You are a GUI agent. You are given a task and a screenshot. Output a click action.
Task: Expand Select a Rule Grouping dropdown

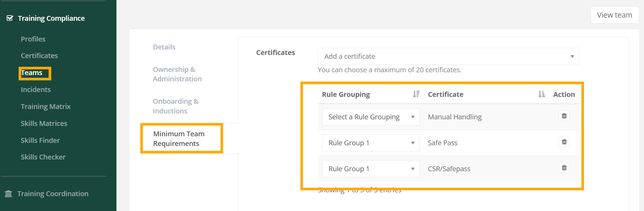click(371, 117)
